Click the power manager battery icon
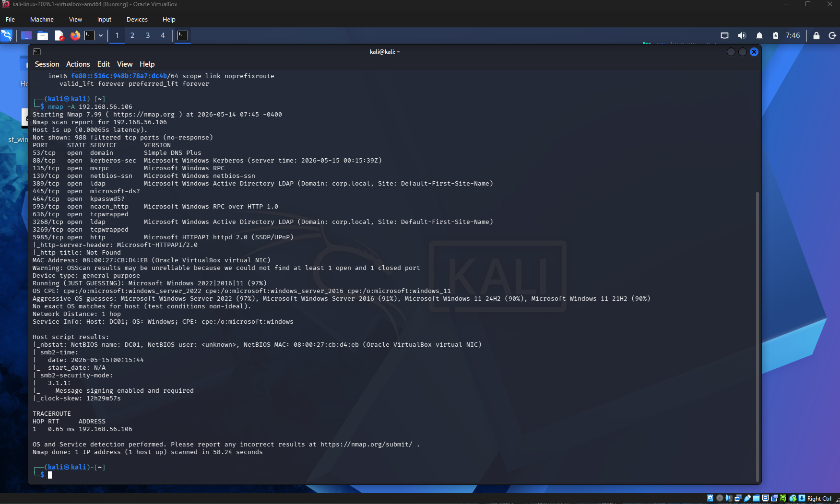The height and width of the screenshot is (504, 840). pyautogui.click(x=775, y=35)
